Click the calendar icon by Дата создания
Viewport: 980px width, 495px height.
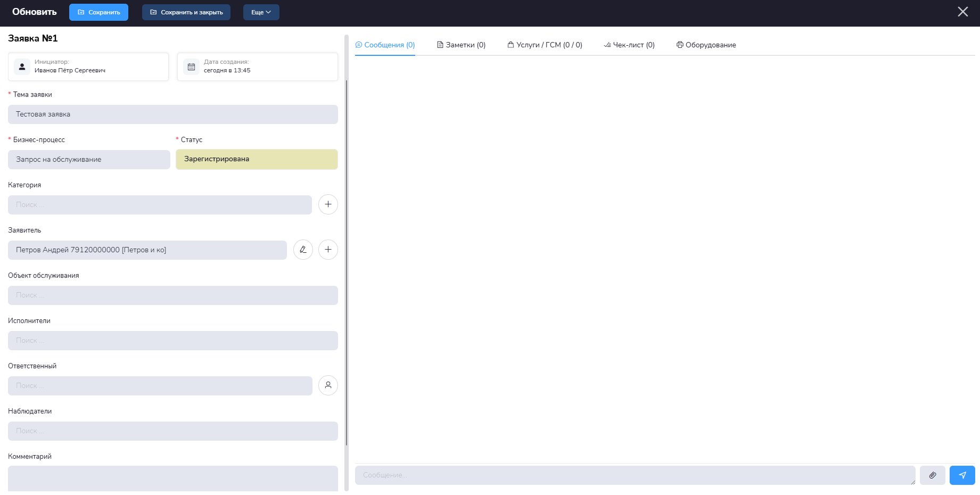click(192, 67)
